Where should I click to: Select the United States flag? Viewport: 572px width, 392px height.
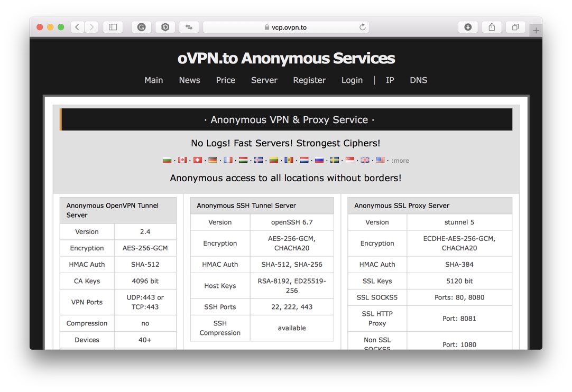(x=380, y=160)
